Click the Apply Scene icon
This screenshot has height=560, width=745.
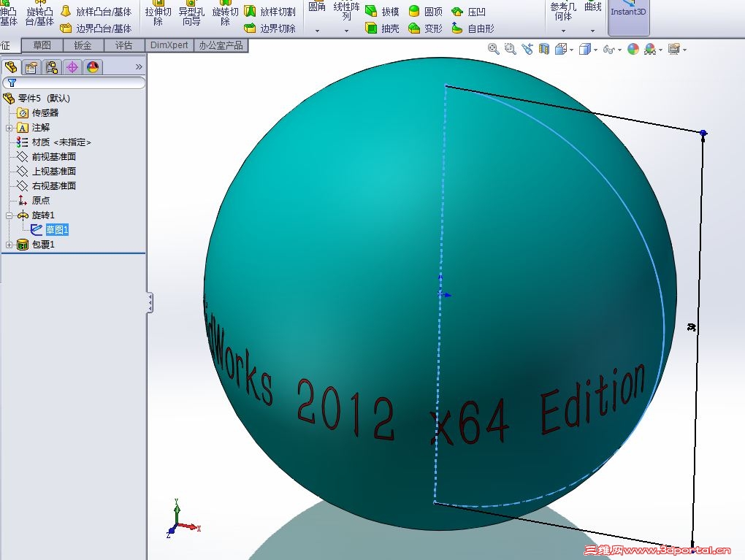pos(650,49)
